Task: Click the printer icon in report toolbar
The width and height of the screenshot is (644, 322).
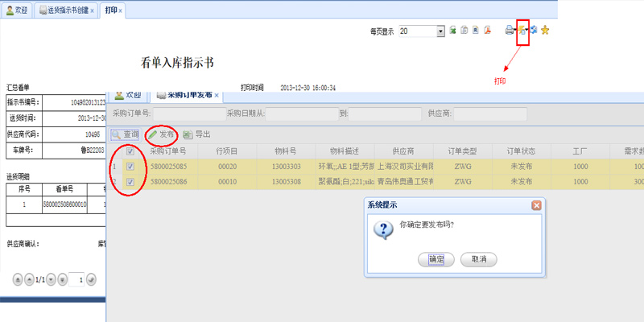Action: 510,31
